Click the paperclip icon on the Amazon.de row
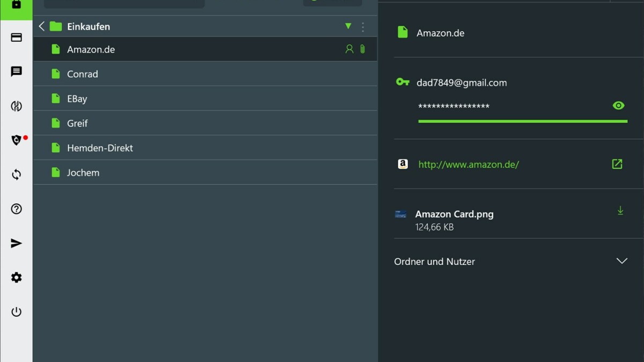 pos(363,49)
